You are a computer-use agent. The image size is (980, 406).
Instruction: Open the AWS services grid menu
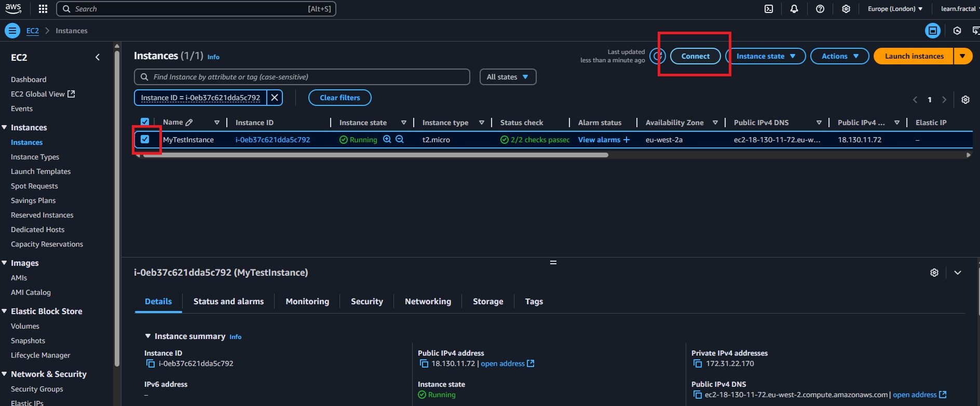tap(43, 9)
